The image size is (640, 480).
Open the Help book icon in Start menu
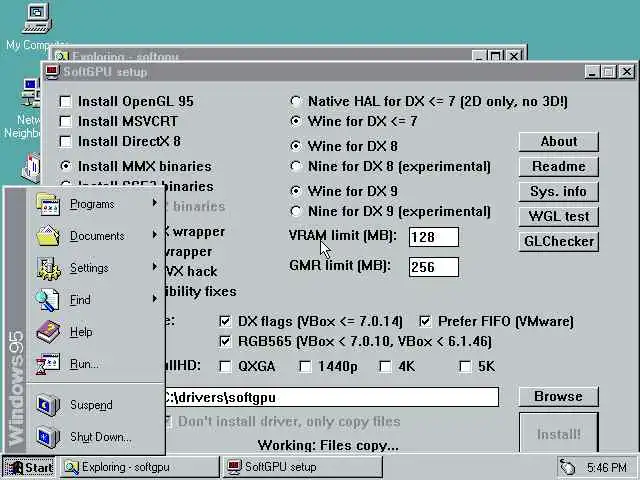48,331
